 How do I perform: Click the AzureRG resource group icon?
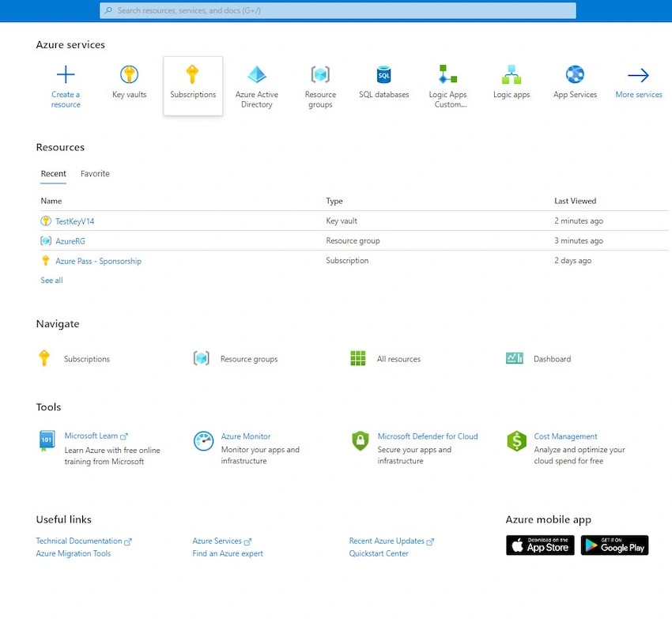point(45,241)
